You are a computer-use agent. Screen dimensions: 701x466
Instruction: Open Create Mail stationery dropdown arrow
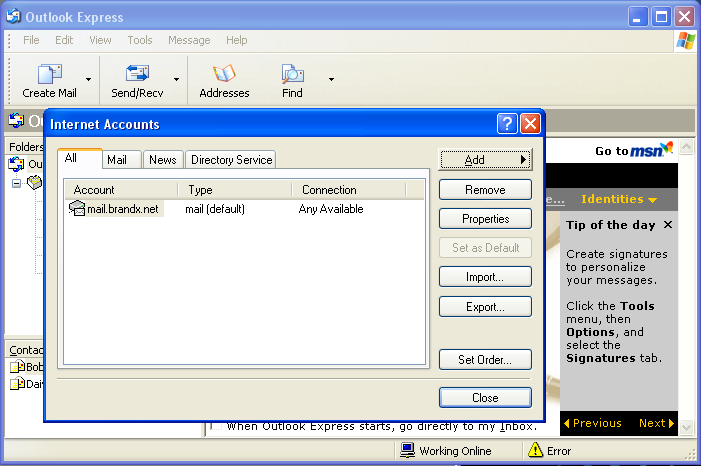pyautogui.click(x=89, y=80)
